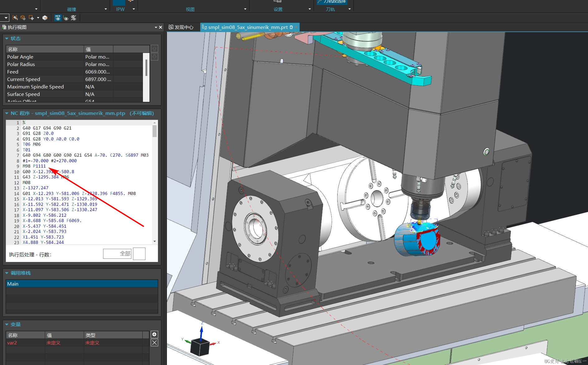The image size is (588, 365).
Task: Click NC line 13 'Z-1327.247'
Action: (x=36, y=188)
